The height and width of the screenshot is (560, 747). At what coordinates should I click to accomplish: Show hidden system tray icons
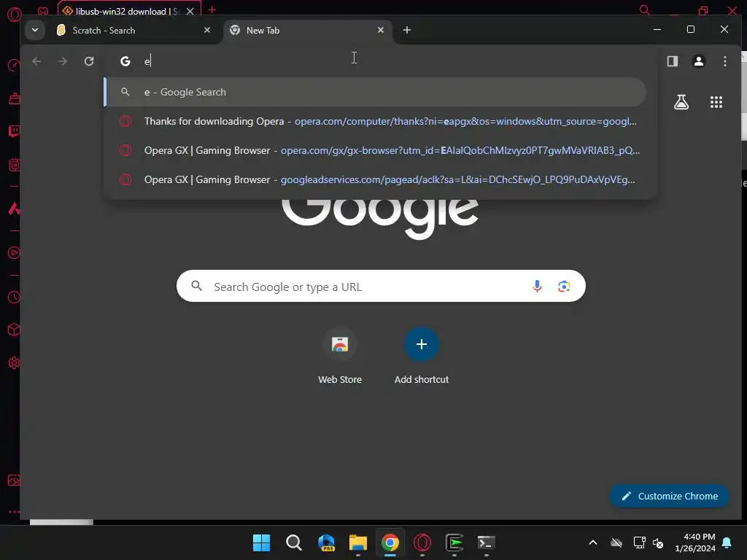pyautogui.click(x=593, y=542)
